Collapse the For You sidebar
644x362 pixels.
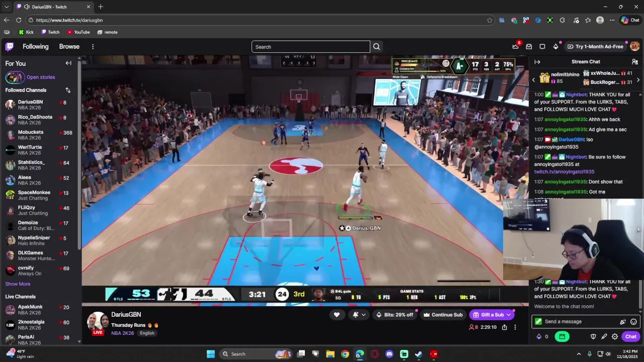(68, 63)
